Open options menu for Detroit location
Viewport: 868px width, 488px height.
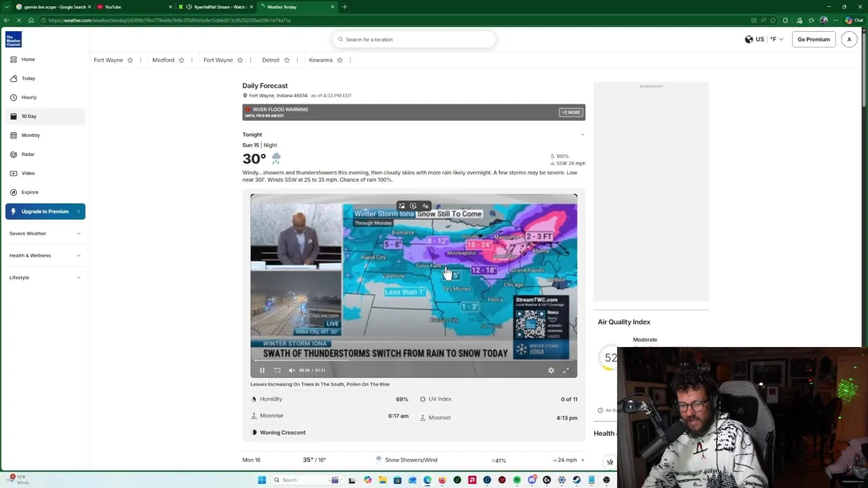[x=296, y=60]
